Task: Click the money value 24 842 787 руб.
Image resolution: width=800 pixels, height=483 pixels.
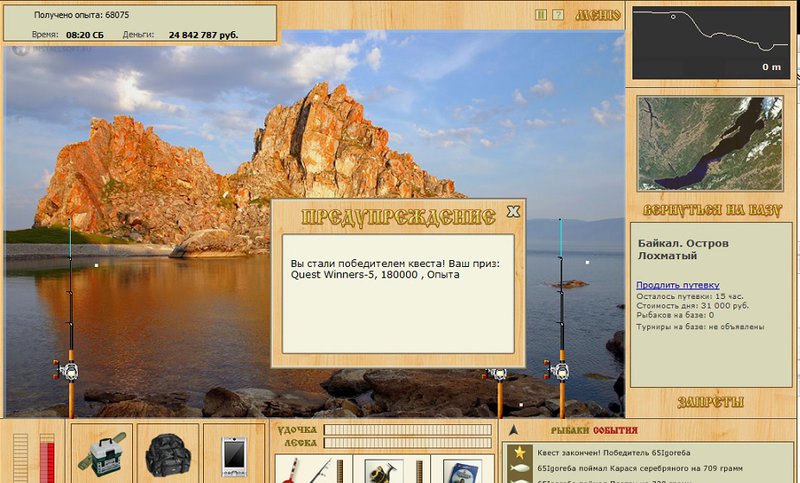Action: pos(203,35)
